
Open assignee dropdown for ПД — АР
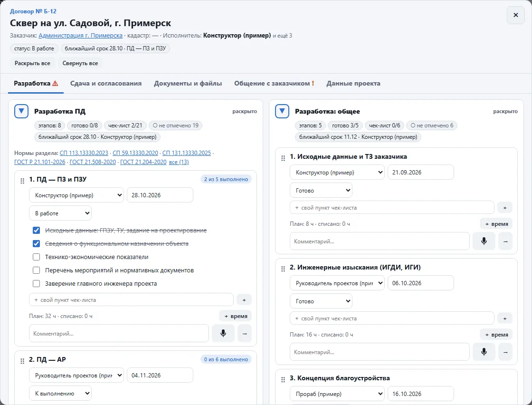[76, 375]
